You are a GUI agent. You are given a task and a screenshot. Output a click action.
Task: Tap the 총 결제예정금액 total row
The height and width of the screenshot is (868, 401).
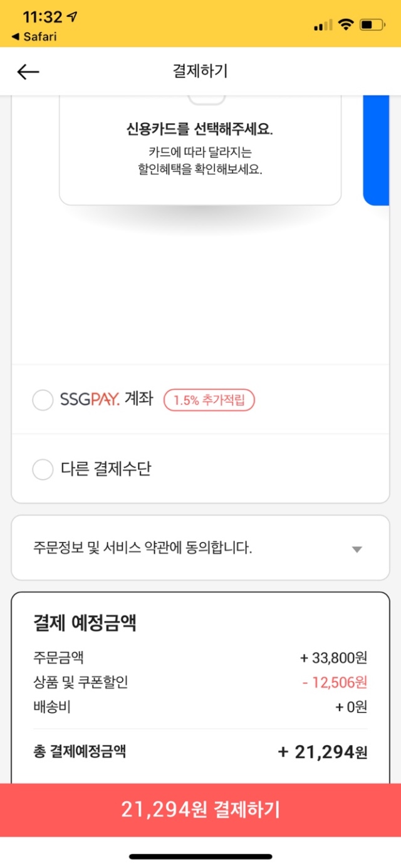click(200, 751)
